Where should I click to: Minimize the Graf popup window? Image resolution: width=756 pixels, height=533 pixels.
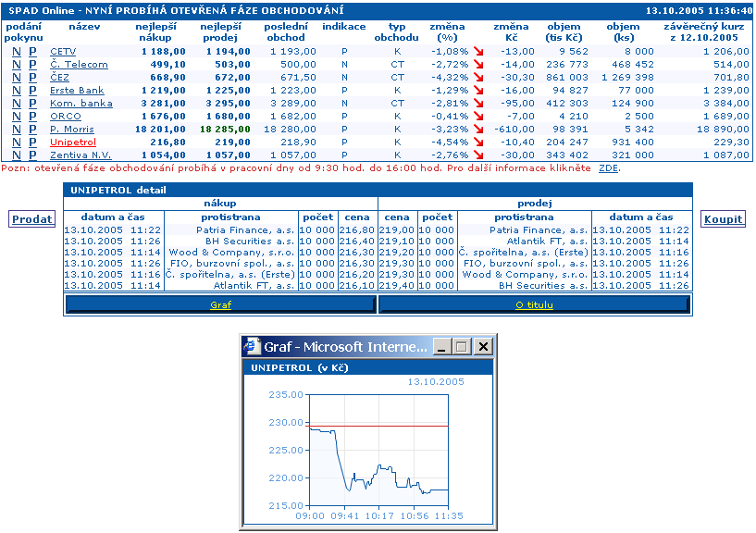(441, 347)
